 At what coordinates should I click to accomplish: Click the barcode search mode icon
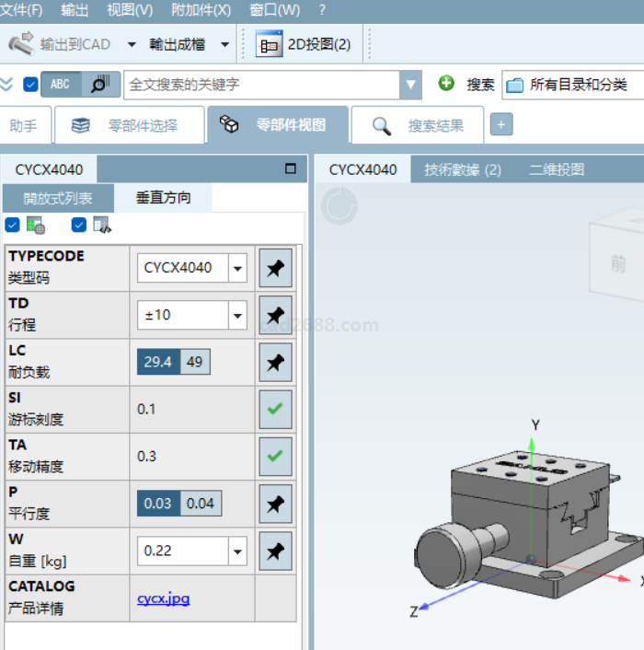(101, 84)
